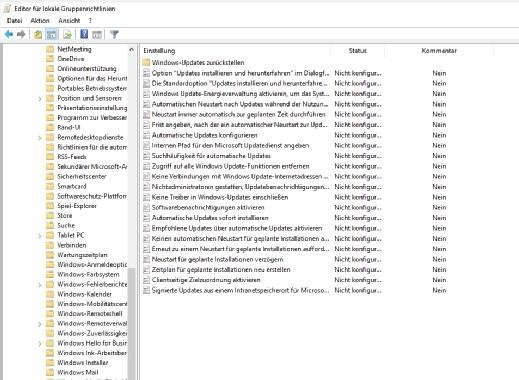Select the Präsentationseinstellungen tree item
The image size is (519, 380).
click(x=92, y=108)
